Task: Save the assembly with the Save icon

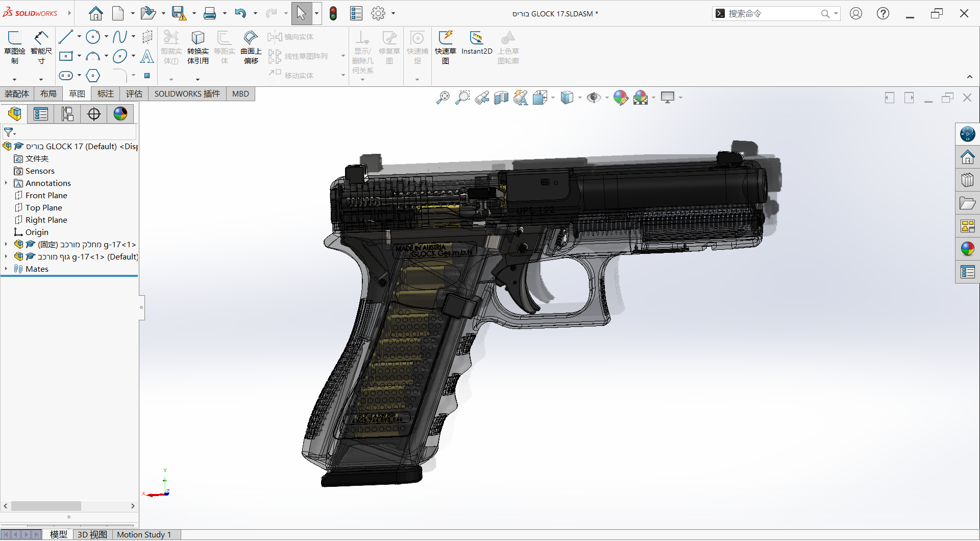Action: click(x=179, y=13)
